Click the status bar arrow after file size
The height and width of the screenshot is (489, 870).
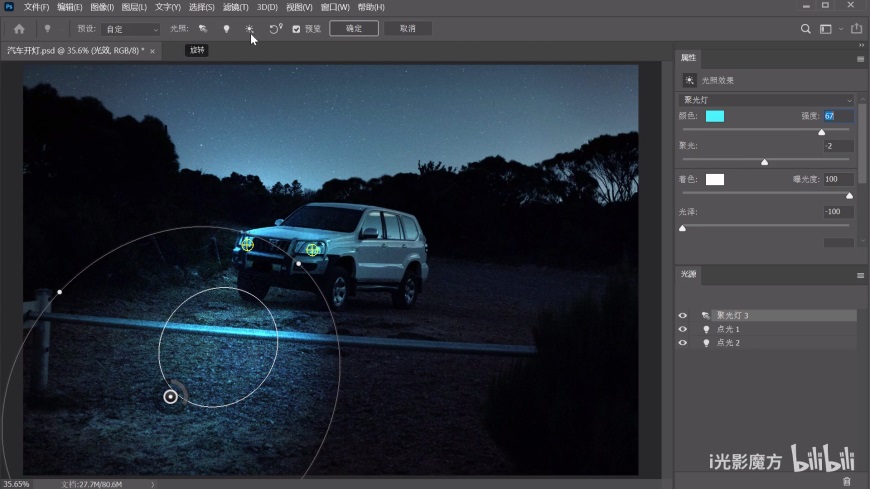(153, 485)
